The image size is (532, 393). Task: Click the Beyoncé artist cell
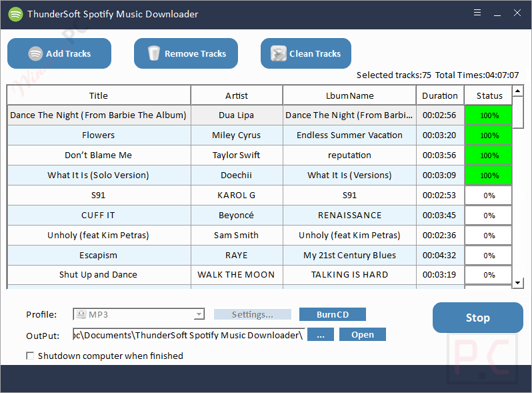point(237,216)
